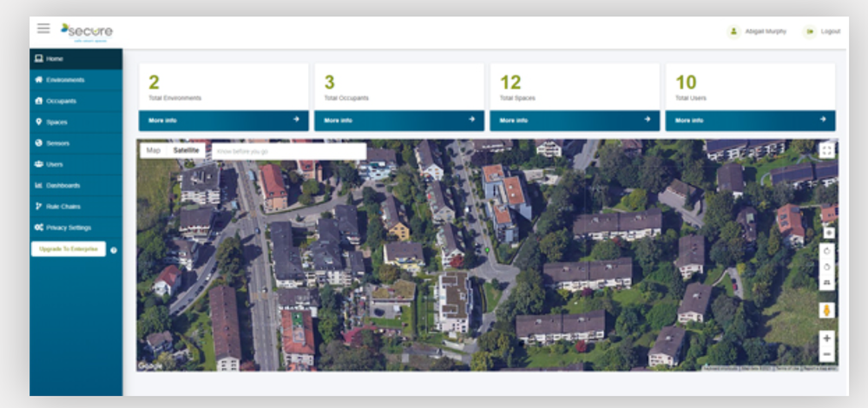Image resolution: width=868 pixels, height=408 pixels.
Task: Click the number 12 Total Spaces
Action: [x=510, y=82]
